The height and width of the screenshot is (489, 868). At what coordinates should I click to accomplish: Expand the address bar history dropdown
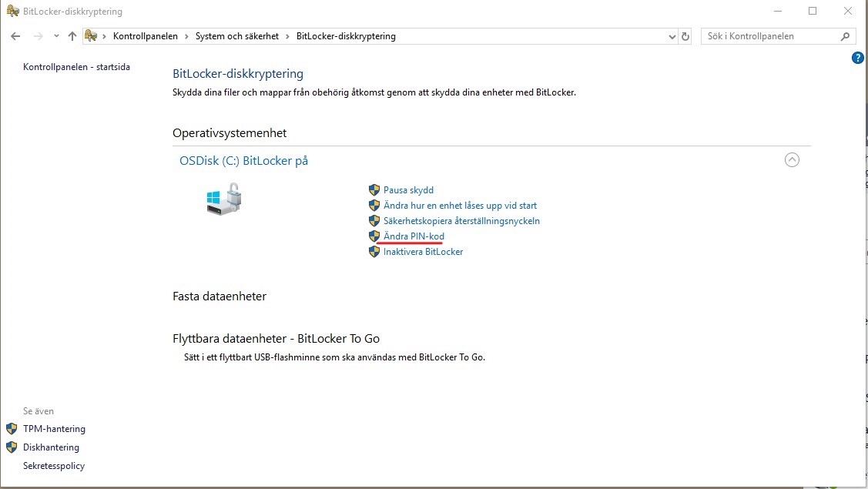coord(672,36)
